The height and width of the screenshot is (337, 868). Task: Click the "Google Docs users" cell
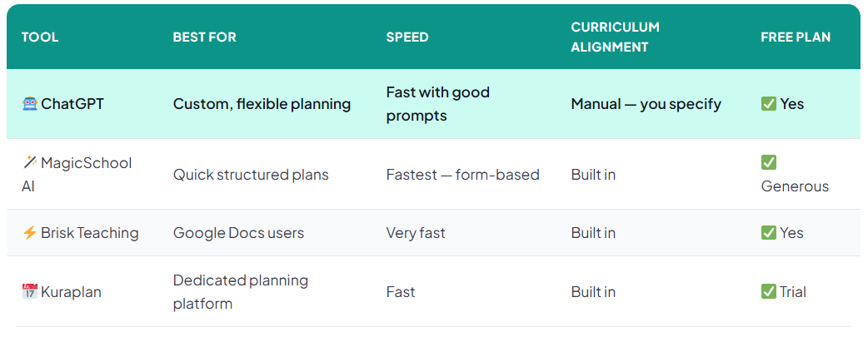click(238, 233)
